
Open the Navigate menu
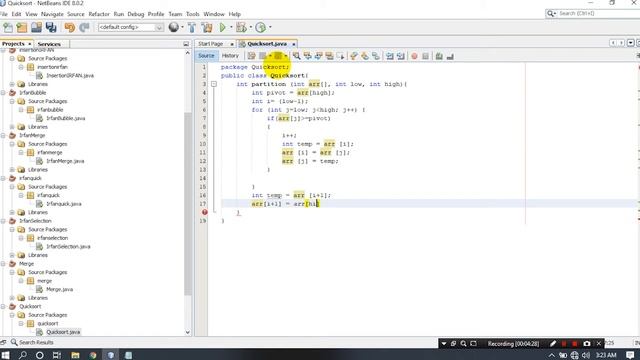pyautogui.click(x=52, y=14)
